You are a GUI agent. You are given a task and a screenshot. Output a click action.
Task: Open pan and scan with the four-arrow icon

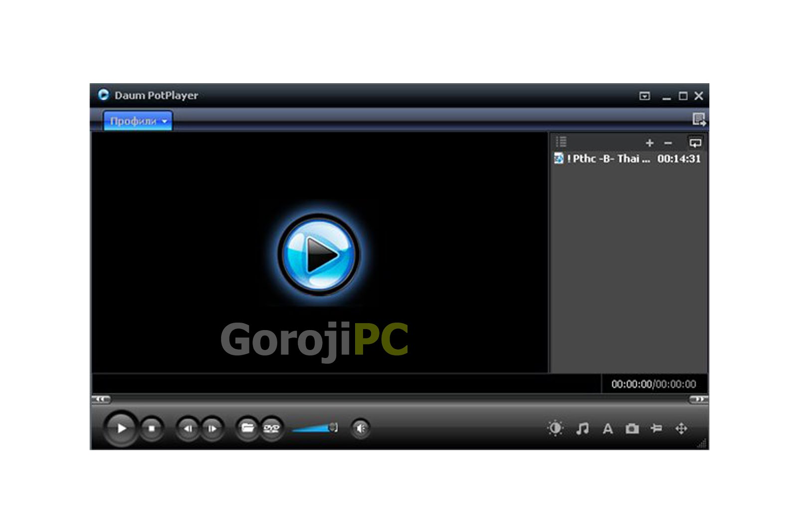tap(681, 428)
